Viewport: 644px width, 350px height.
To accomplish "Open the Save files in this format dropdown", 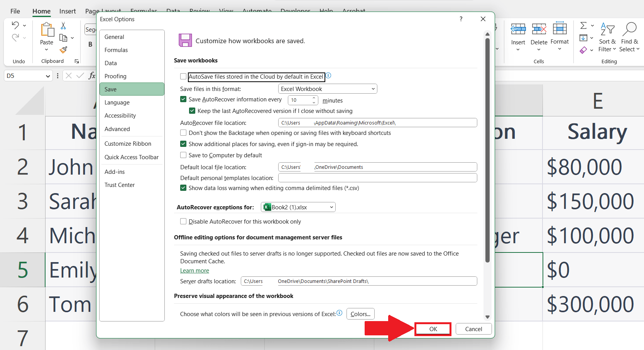I will click(x=327, y=89).
